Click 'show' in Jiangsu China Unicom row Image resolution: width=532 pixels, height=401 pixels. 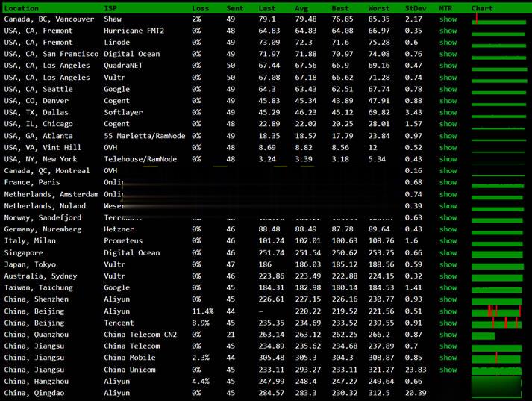(448, 370)
